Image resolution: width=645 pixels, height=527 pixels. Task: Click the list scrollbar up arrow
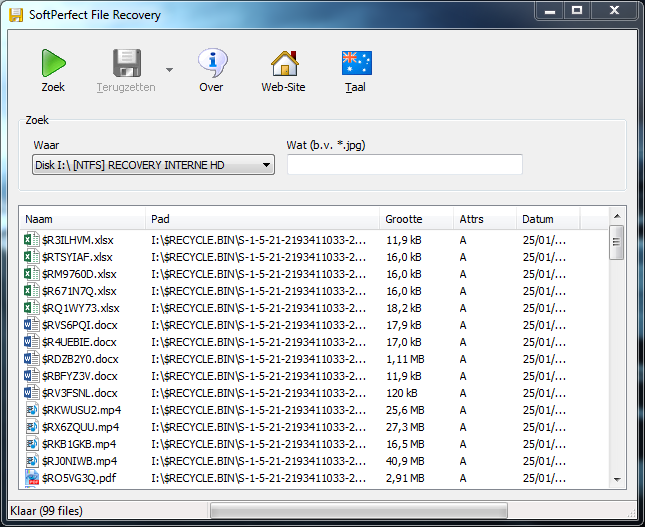617,216
